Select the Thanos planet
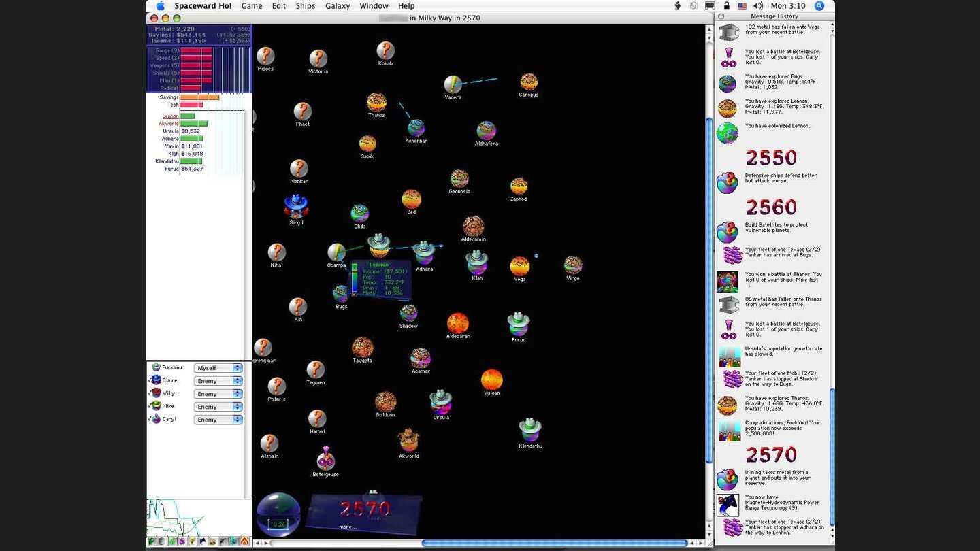The width and height of the screenshot is (980, 551). [x=376, y=102]
